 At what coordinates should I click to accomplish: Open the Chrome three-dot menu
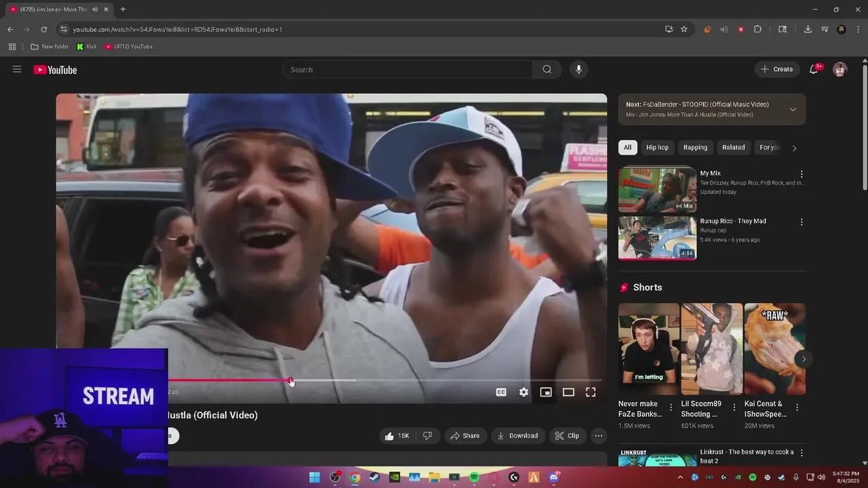tap(859, 29)
